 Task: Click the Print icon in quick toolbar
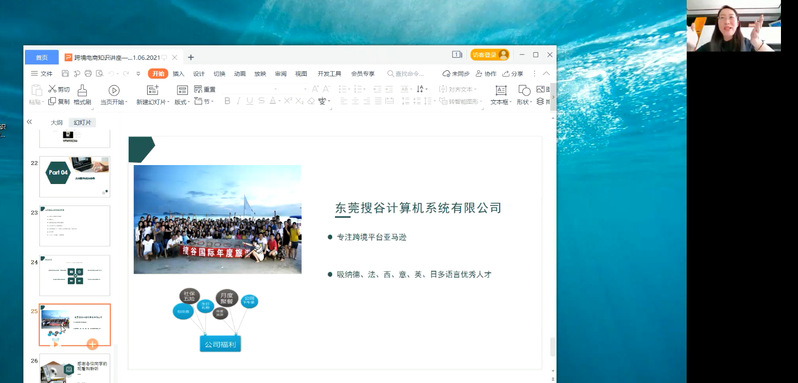pyautogui.click(x=88, y=74)
